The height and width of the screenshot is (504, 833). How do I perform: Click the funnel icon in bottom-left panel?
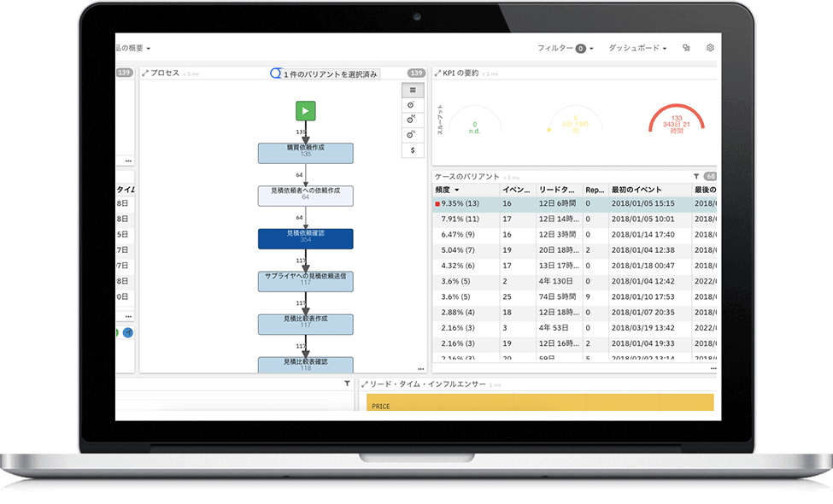[347, 384]
